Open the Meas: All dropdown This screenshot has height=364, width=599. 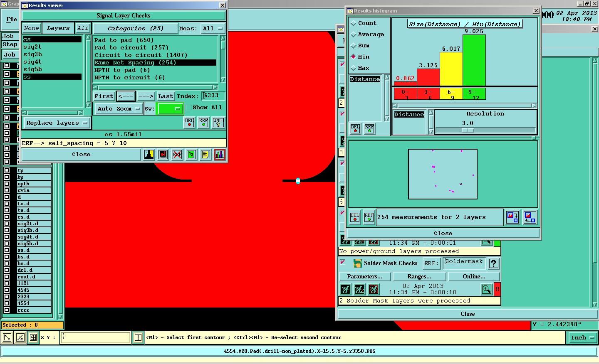(x=213, y=29)
